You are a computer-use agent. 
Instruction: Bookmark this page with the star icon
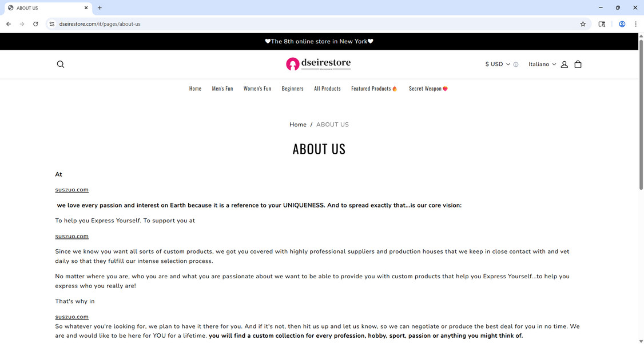coord(583,24)
